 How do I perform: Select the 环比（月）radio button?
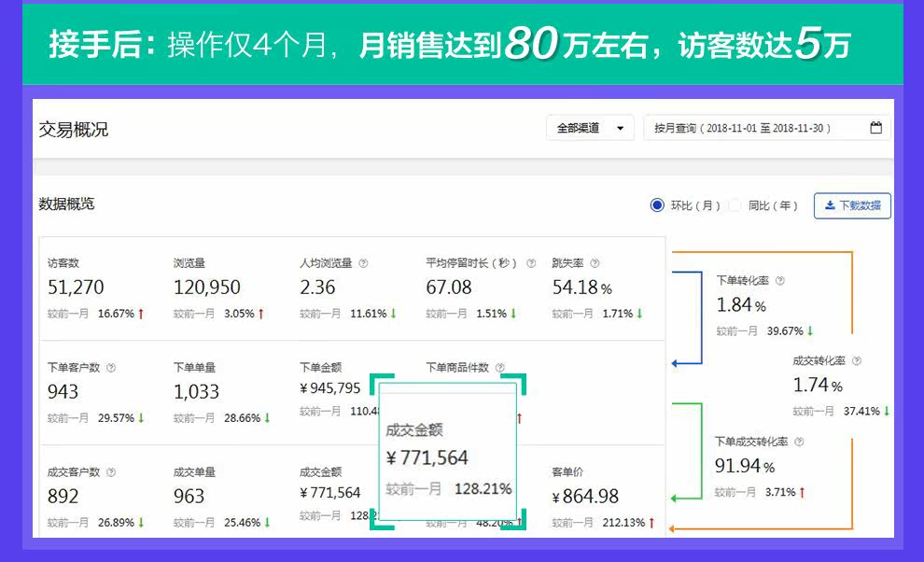657,205
